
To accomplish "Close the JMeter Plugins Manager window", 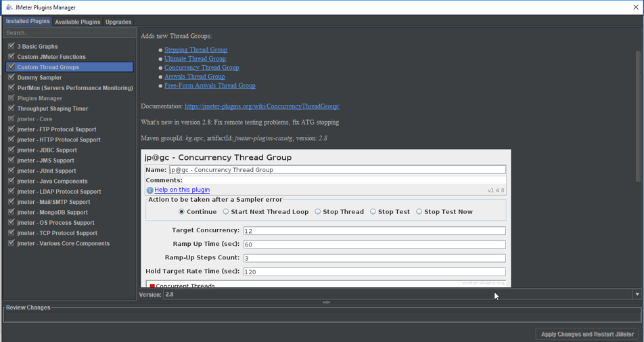I will (x=636, y=7).
